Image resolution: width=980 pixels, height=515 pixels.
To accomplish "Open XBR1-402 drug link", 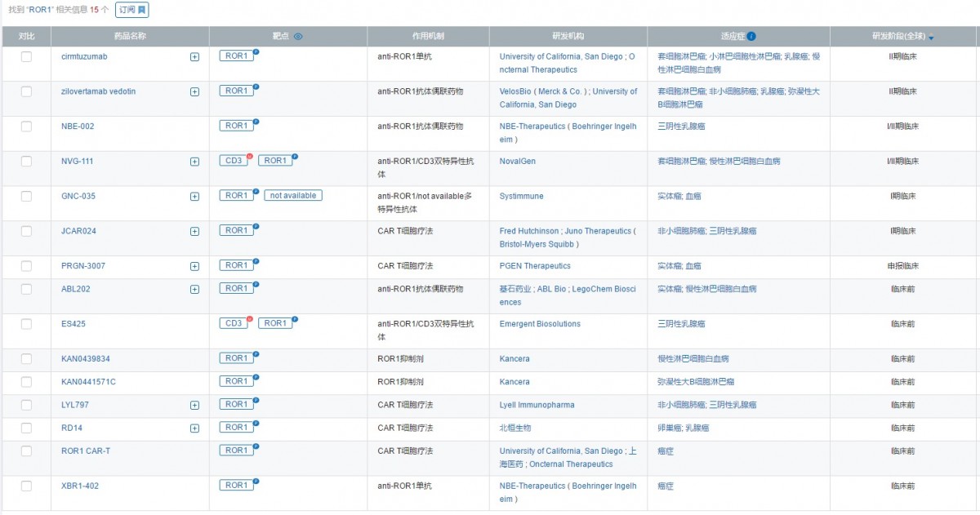I will [x=80, y=486].
